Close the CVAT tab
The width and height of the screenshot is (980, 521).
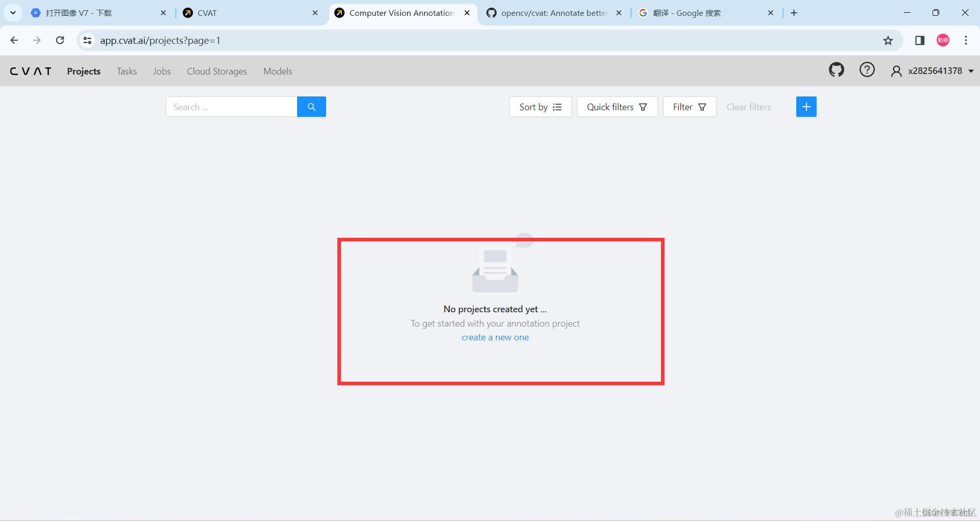click(x=315, y=13)
